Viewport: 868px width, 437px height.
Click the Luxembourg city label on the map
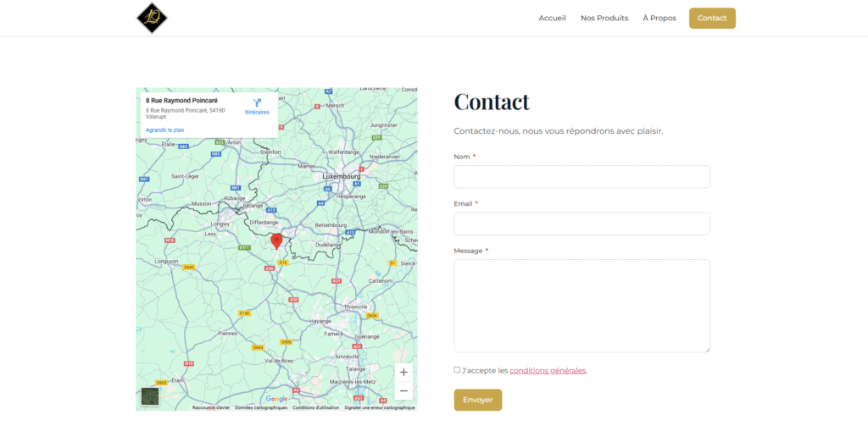click(341, 176)
